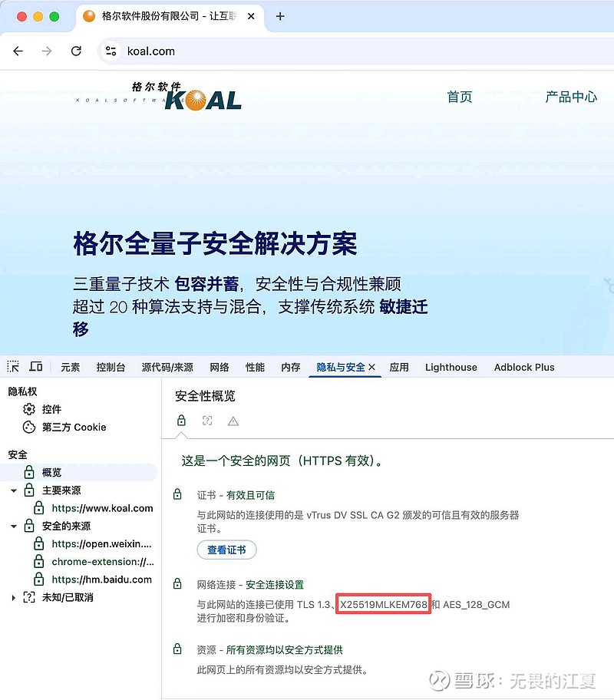Click the 格尔全量子安全解决方案 headline
This screenshot has height=700, width=614.
tap(215, 244)
